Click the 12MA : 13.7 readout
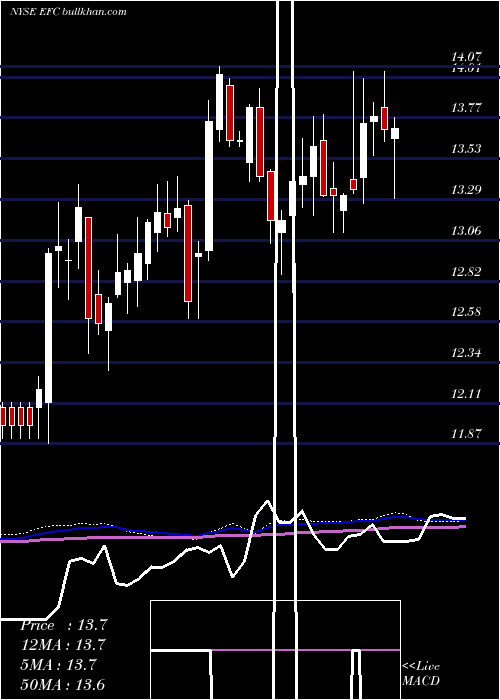Image resolution: width=500 pixels, height=700 pixels. coord(62,645)
